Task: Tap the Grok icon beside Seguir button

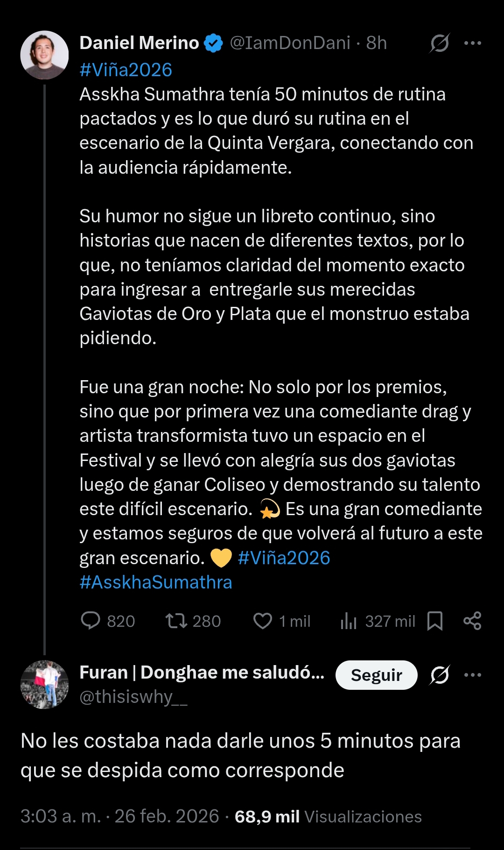Action: 440,675
